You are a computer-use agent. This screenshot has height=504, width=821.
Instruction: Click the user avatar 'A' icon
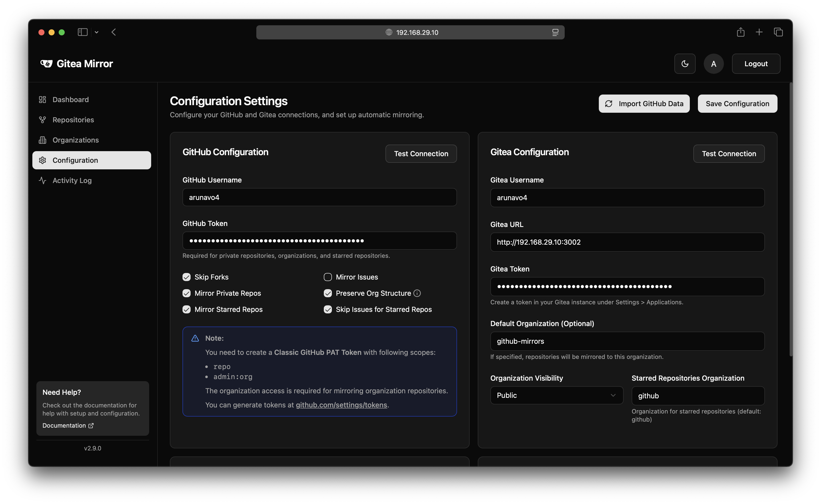click(x=713, y=64)
